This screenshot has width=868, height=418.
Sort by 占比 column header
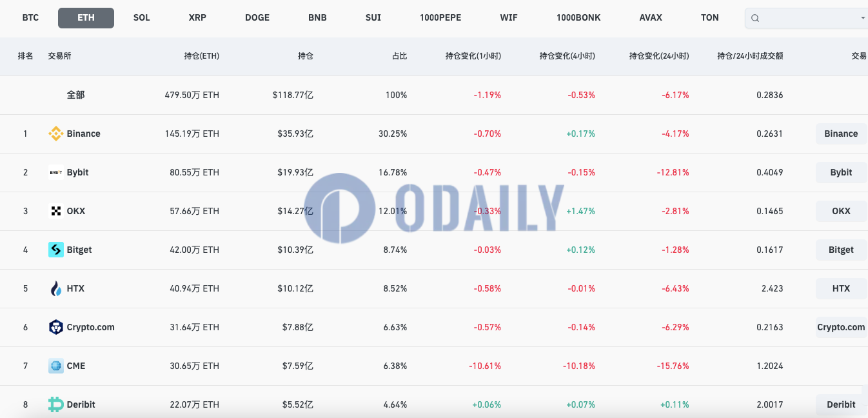[400, 56]
